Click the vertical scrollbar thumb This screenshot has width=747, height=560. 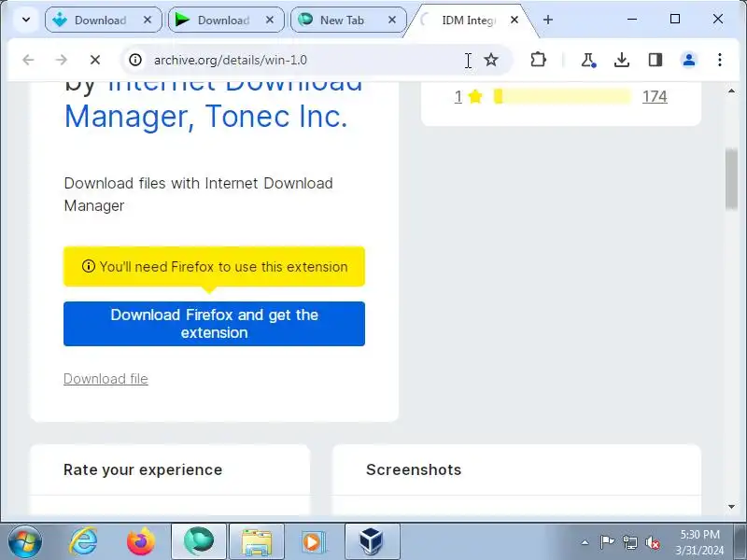tap(731, 179)
